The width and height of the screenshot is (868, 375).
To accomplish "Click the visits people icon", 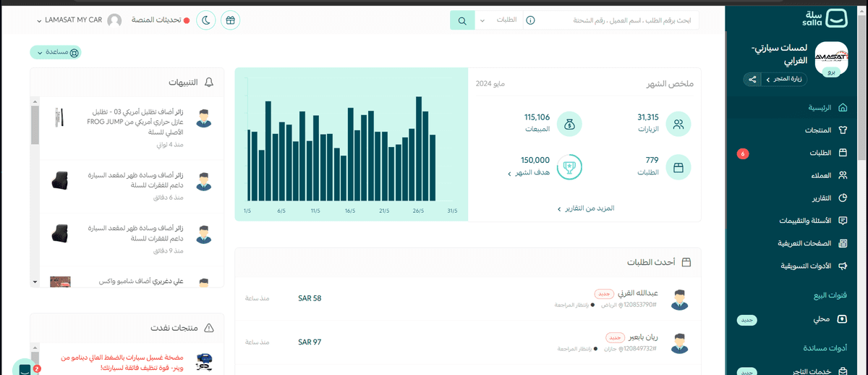I will tap(678, 124).
